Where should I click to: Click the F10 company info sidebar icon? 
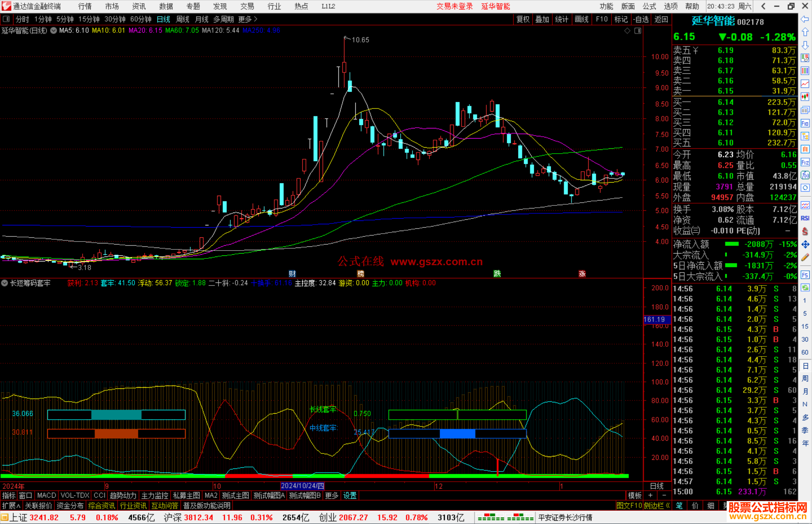click(805, 123)
